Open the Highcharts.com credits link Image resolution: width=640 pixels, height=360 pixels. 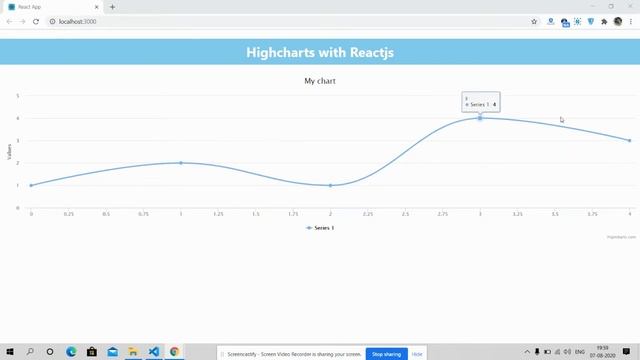621,237
